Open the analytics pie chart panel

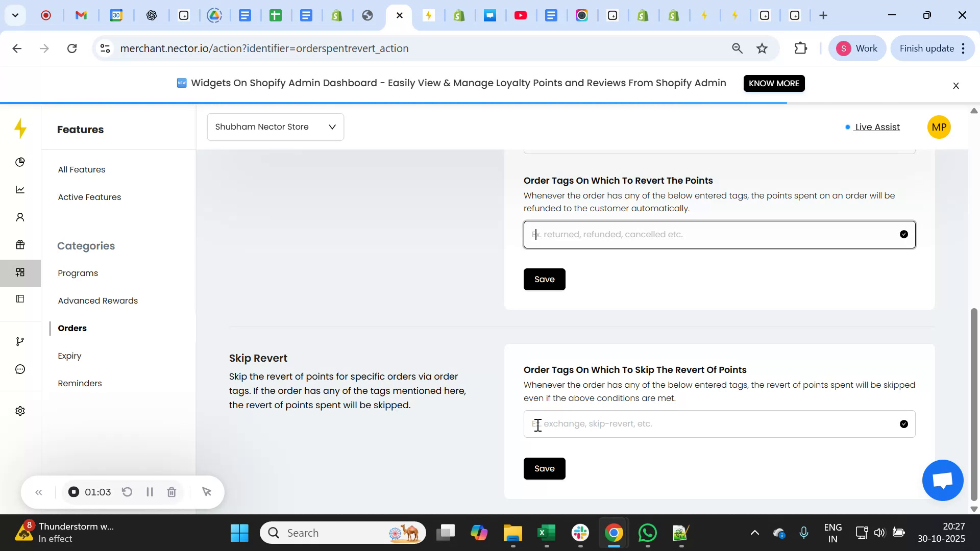point(20,162)
